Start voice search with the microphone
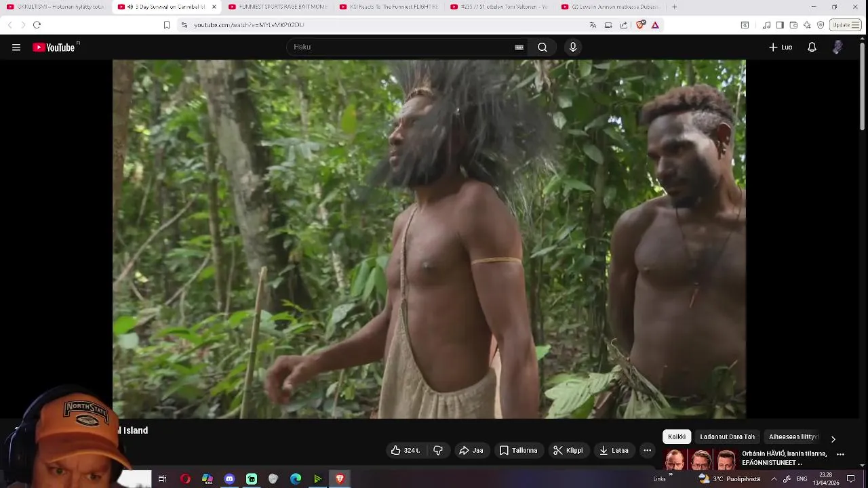The image size is (868, 488). [573, 47]
